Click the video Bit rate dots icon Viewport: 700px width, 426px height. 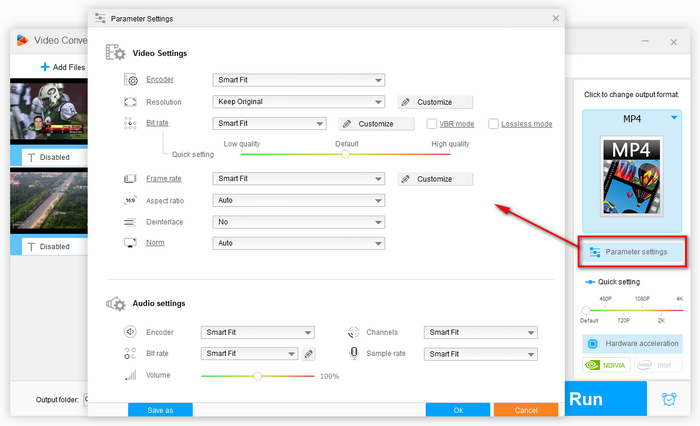(x=130, y=123)
